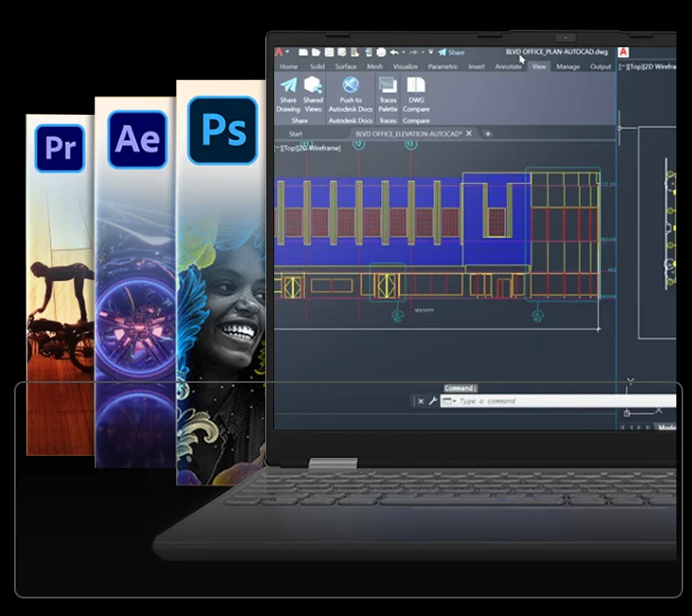The image size is (692, 616).
Task: Click the Save As icon
Action: click(x=342, y=52)
